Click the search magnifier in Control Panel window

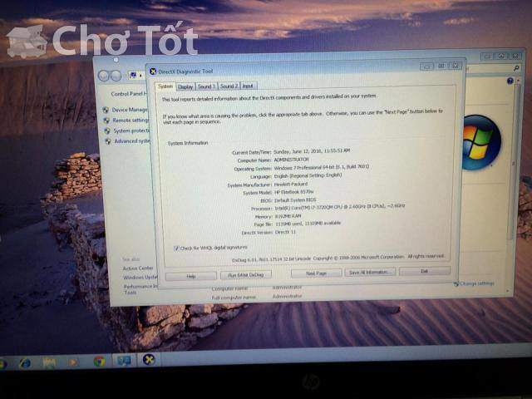[516, 68]
